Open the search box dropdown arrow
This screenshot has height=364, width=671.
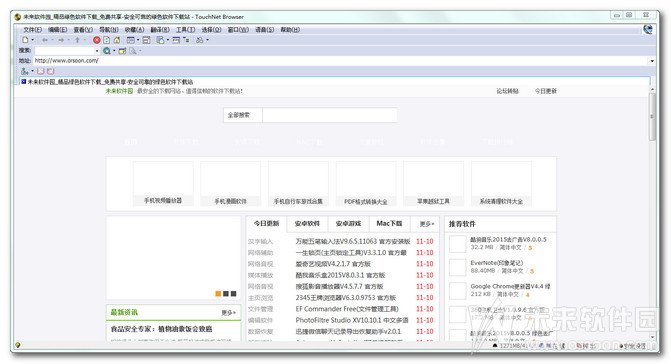tap(97, 50)
